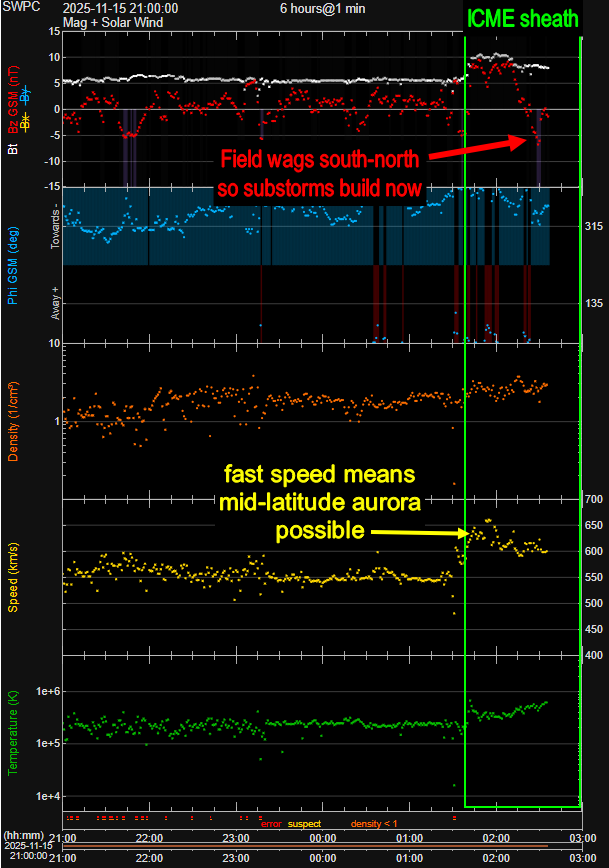This screenshot has height=868, width=609.
Task: Click the 1e+4 temperature tick label
Action: 48,797
